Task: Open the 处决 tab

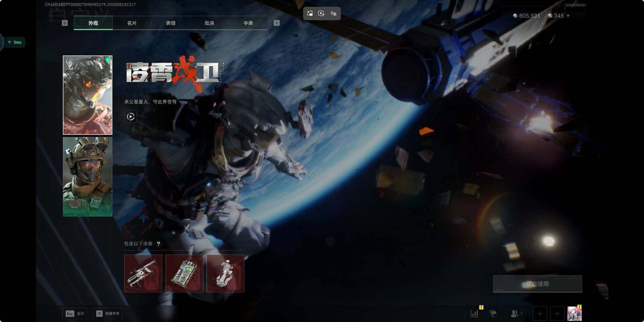Action: (210, 23)
